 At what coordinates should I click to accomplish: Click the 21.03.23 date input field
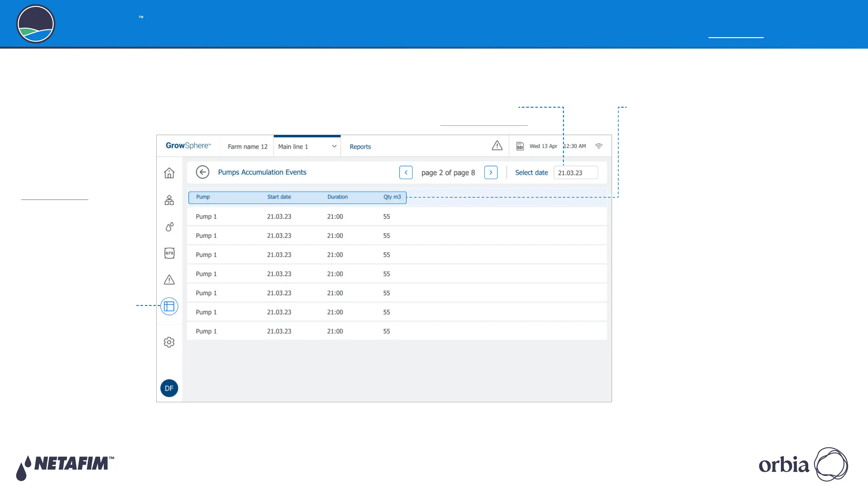pos(576,173)
